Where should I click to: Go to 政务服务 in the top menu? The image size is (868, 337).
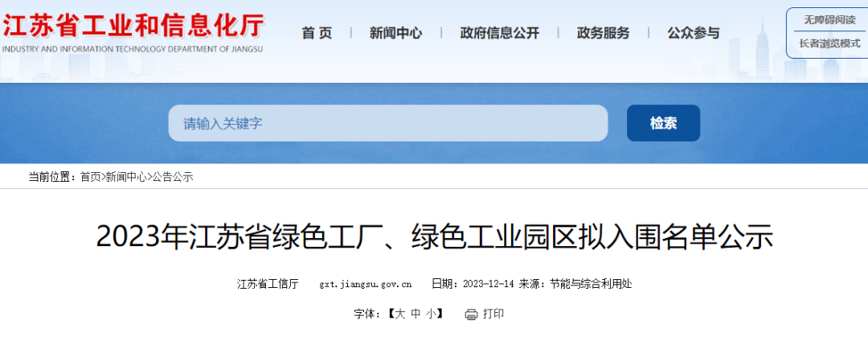coord(603,33)
